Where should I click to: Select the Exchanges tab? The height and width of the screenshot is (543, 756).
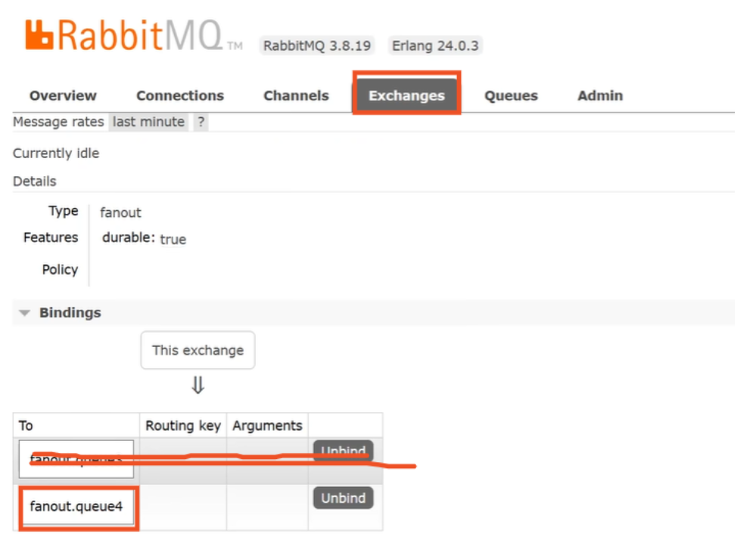(406, 95)
